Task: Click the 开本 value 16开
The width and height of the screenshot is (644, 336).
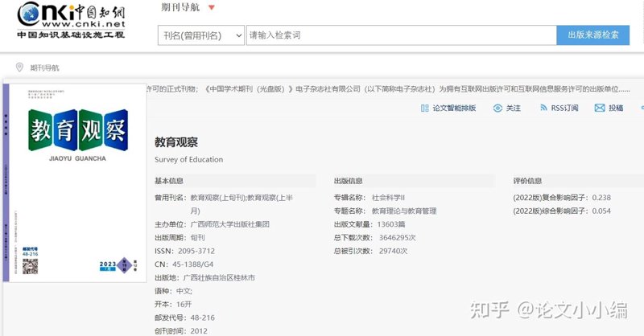Action: [184, 305]
